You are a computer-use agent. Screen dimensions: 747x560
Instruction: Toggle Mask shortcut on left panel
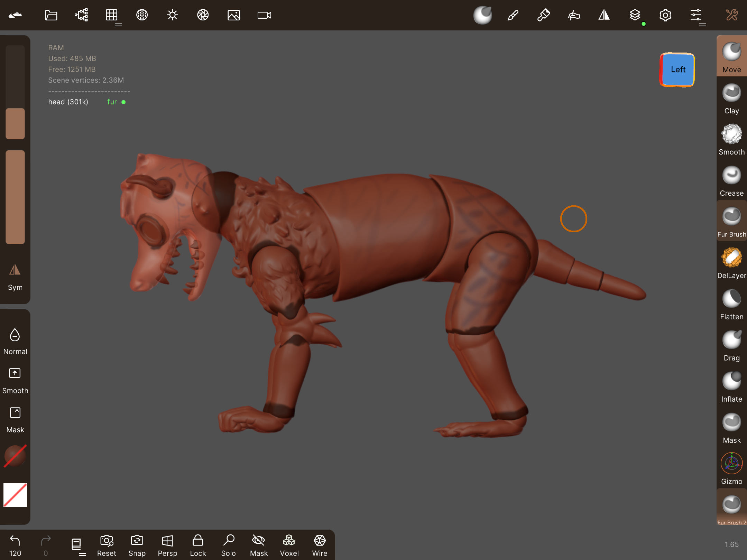tap(15, 420)
